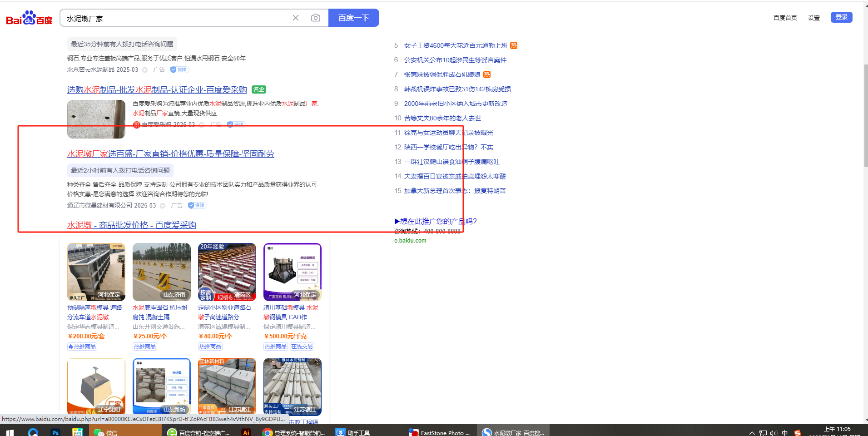Click the 保障 badge beside 通辽市微曼建材有限公司

[x=198, y=205]
